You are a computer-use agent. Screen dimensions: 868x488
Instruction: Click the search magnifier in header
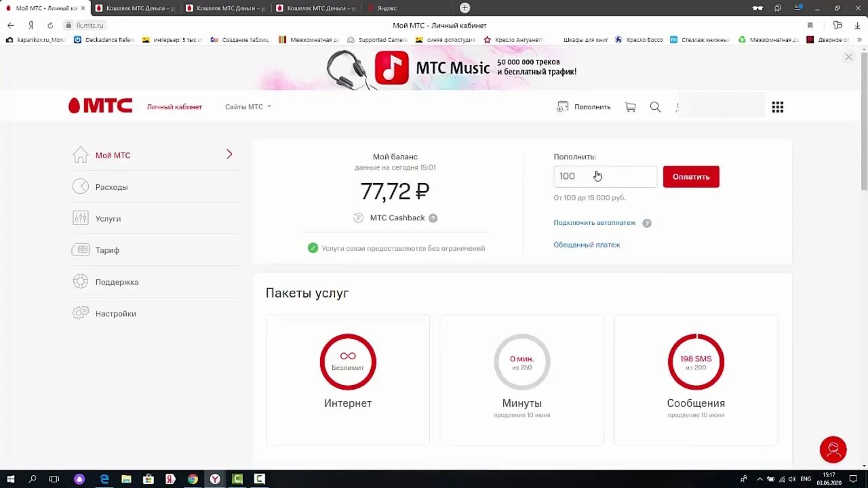(x=655, y=107)
